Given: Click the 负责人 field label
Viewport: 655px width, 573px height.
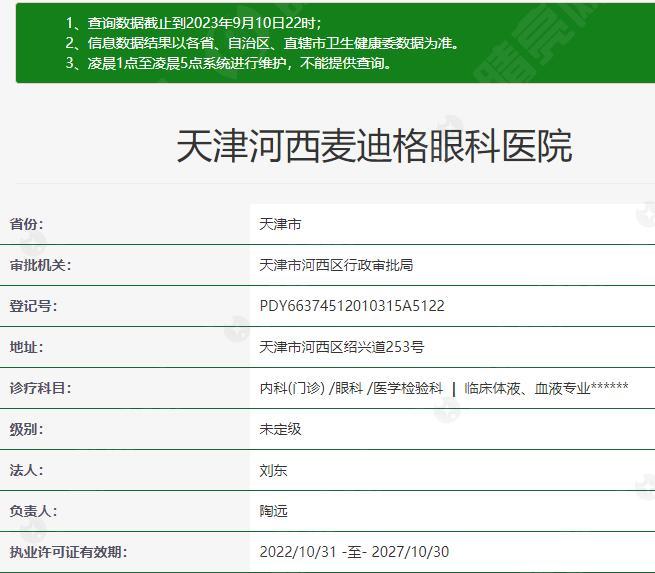Looking at the screenshot, I should (33, 511).
